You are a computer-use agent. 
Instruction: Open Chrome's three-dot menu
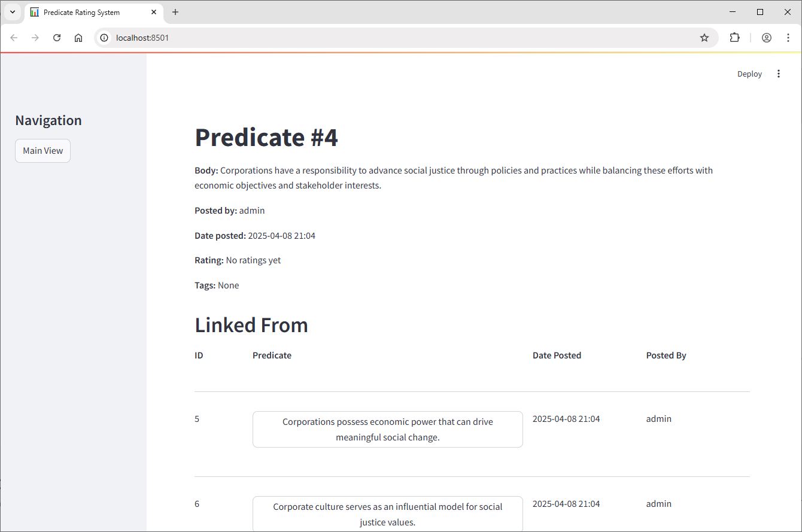click(788, 38)
